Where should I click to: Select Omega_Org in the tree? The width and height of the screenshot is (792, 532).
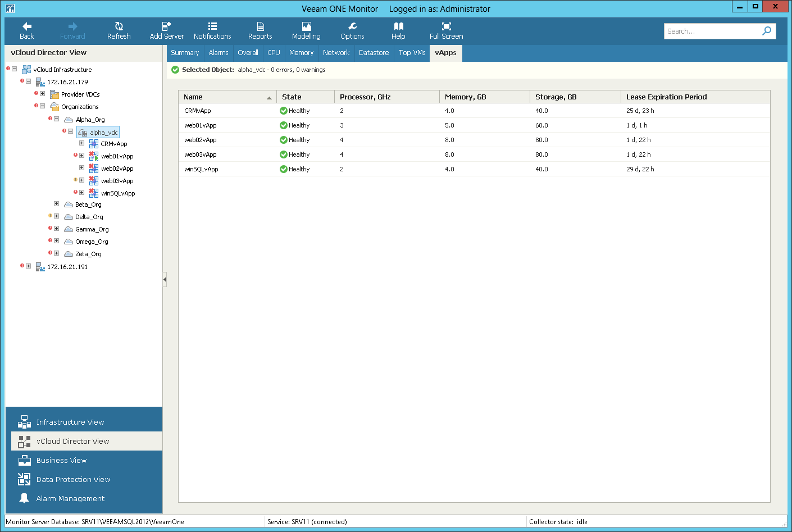coord(92,242)
